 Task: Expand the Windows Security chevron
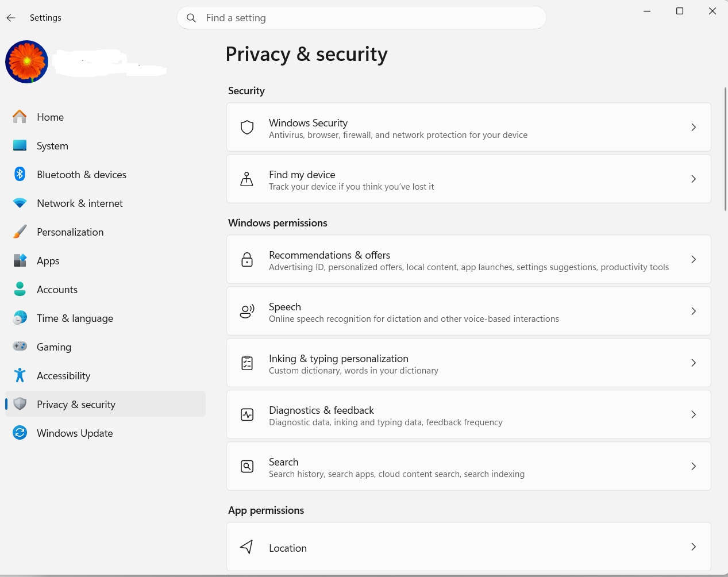pos(694,128)
